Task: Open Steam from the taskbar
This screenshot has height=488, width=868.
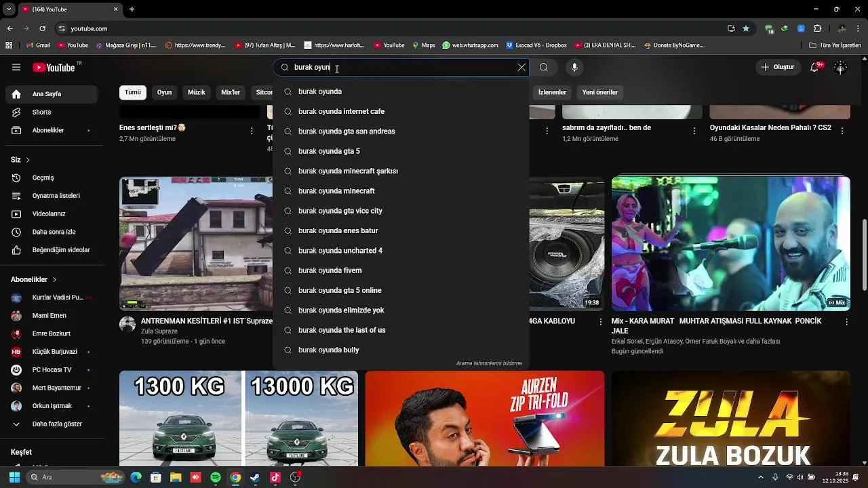Action: click(x=255, y=477)
